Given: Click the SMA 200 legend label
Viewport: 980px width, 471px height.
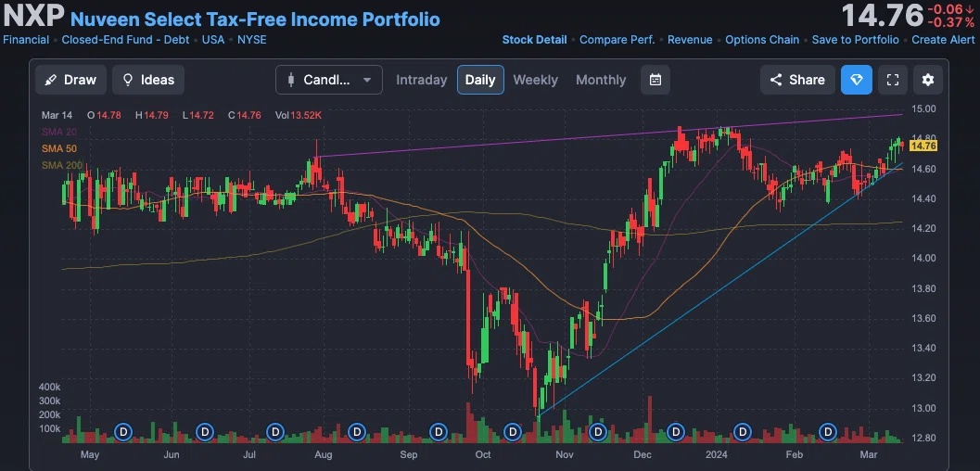Looking at the screenshot, I should tap(61, 166).
